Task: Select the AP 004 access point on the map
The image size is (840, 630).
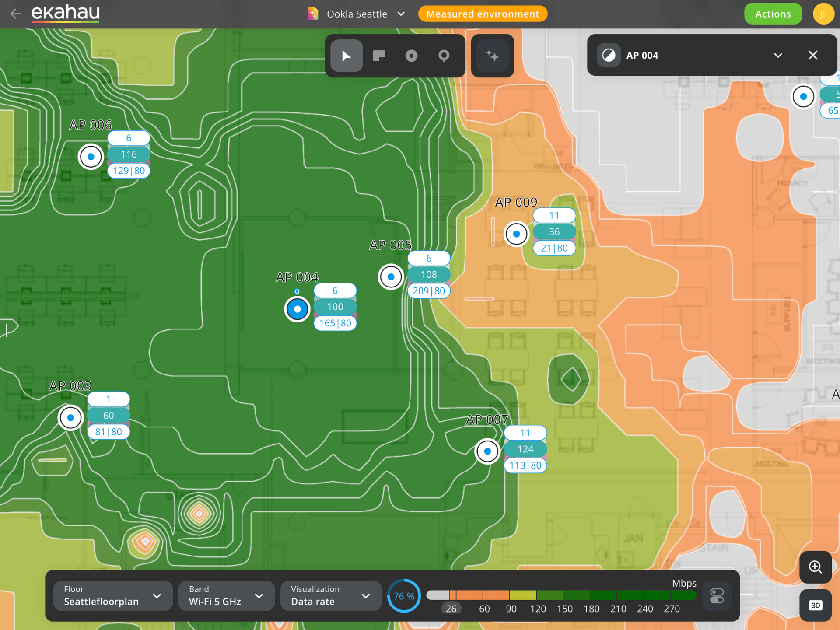Action: [297, 309]
